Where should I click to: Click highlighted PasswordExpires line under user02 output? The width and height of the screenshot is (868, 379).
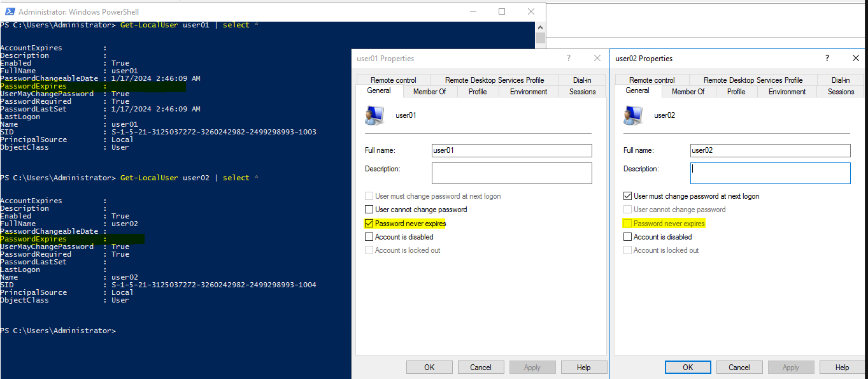coord(73,240)
